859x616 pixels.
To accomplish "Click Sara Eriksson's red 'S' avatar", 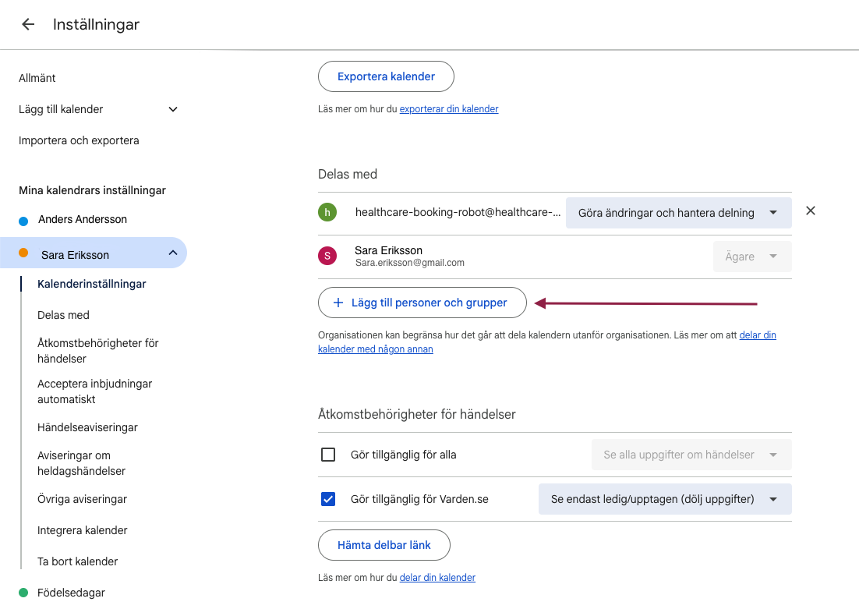I will pos(327,256).
